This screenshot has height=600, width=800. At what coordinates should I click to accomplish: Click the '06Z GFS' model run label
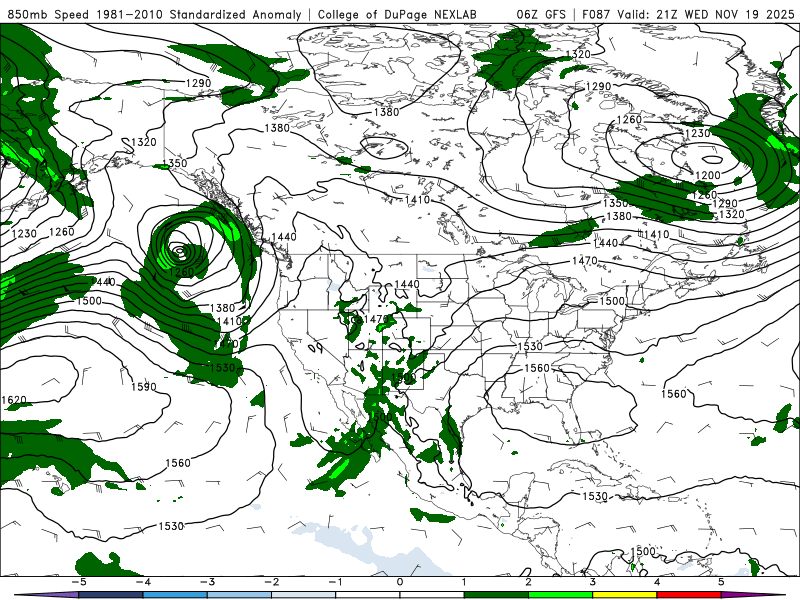click(x=541, y=15)
